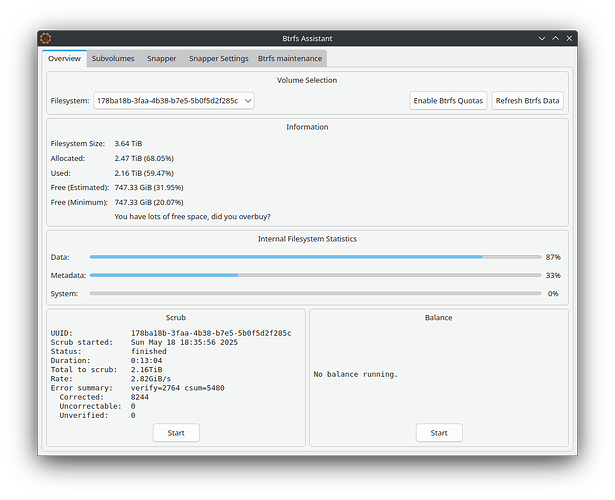Click the 'did you overbuy?' free space message
This screenshot has height=500, width=615.
tap(192, 216)
